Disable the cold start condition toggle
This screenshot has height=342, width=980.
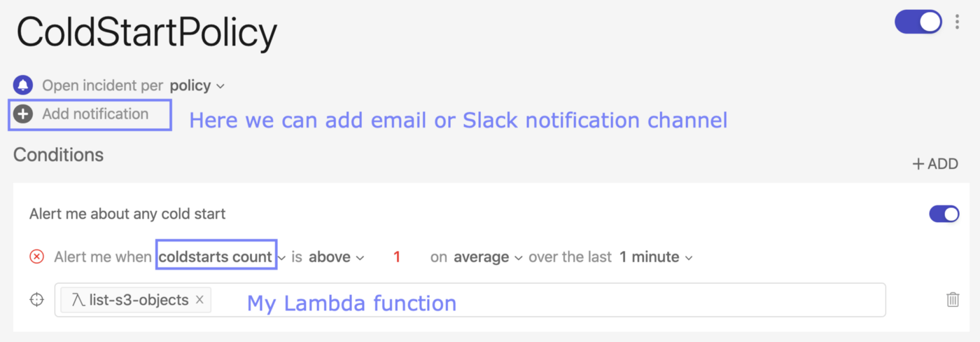pos(944,214)
